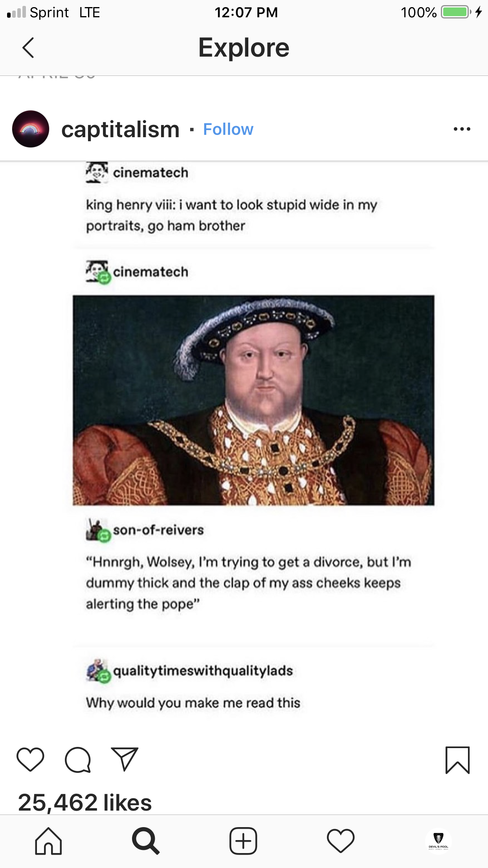
Task: Tap the Sprint signal strength bars
Action: [x=17, y=12]
